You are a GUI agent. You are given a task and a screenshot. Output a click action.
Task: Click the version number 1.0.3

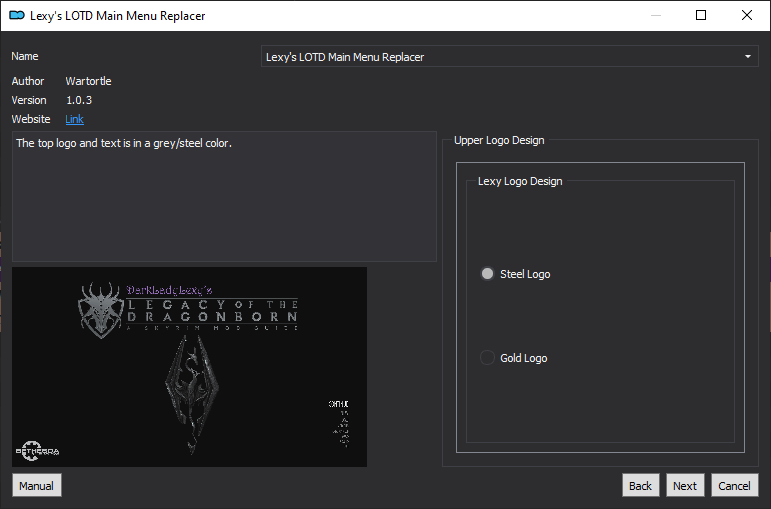point(79,100)
